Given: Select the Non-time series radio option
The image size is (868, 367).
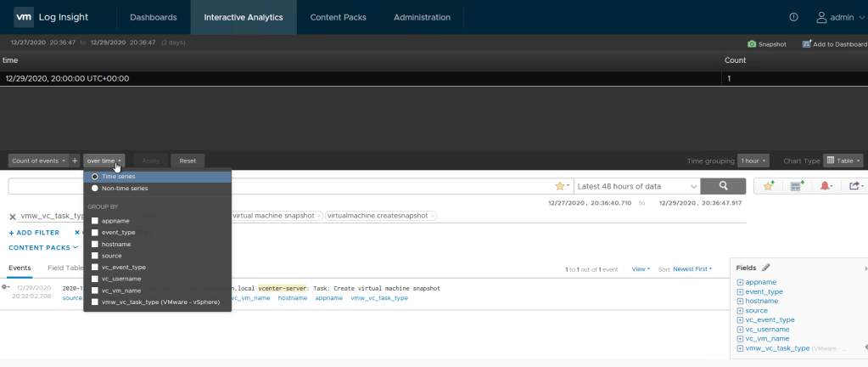Looking at the screenshot, I should (x=95, y=188).
